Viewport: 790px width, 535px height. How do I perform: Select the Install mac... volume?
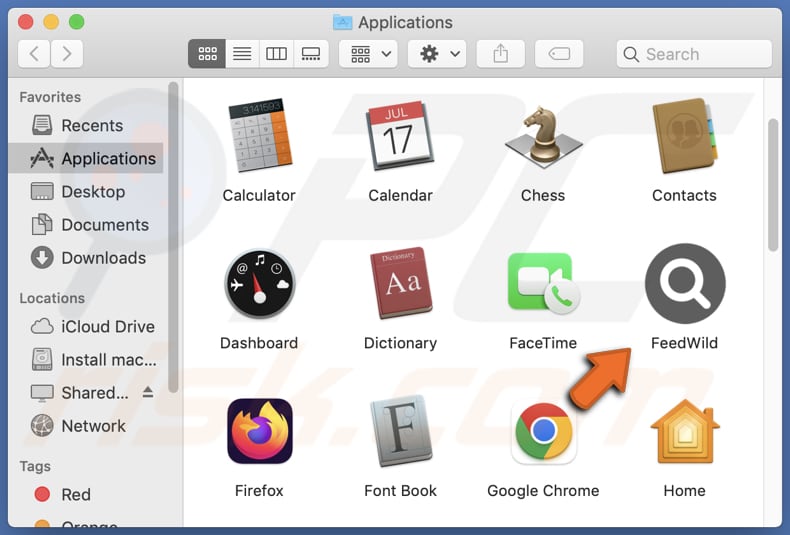[x=86, y=360]
